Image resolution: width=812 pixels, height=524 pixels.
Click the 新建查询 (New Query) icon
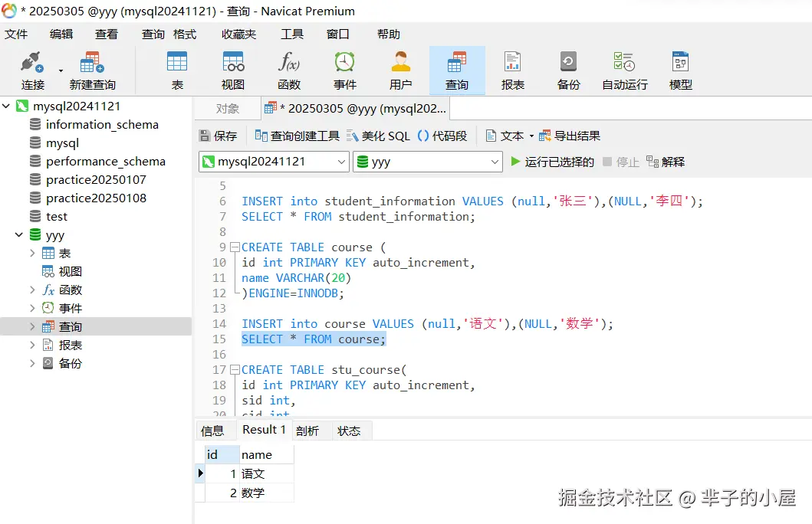(x=92, y=70)
